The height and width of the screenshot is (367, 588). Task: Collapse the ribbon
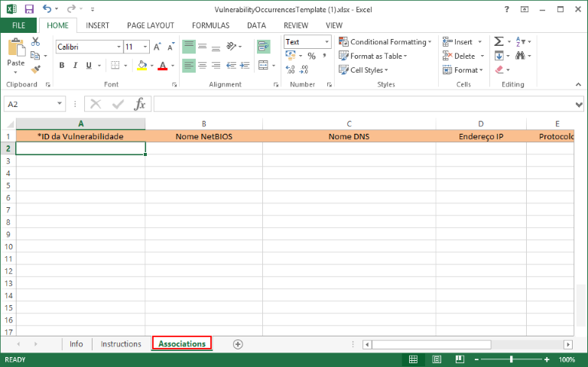coord(578,85)
